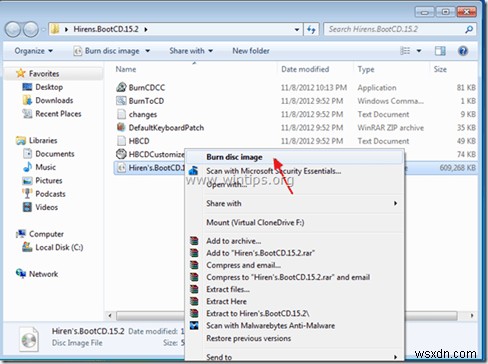This screenshot has height=364, width=488.
Task: Open Documents library in sidebar
Action: (x=55, y=154)
